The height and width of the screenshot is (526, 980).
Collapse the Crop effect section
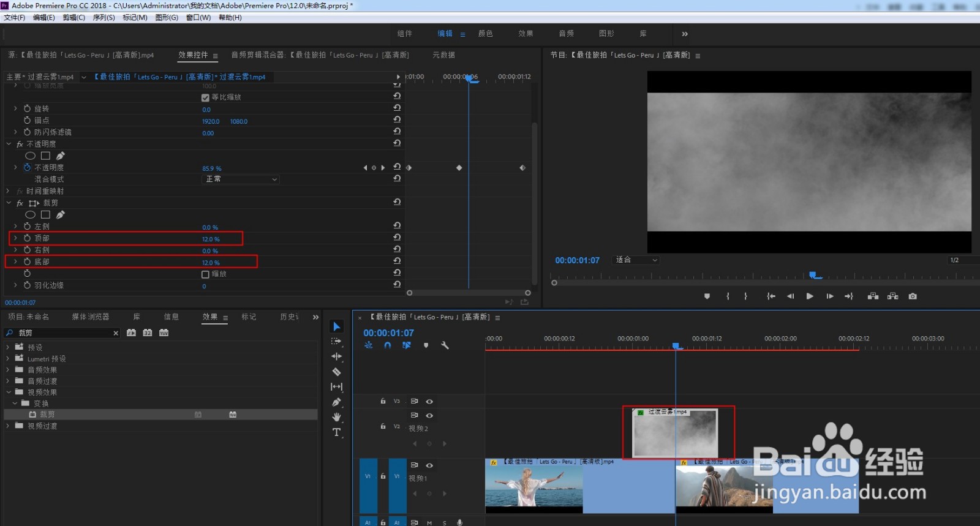[x=9, y=203]
